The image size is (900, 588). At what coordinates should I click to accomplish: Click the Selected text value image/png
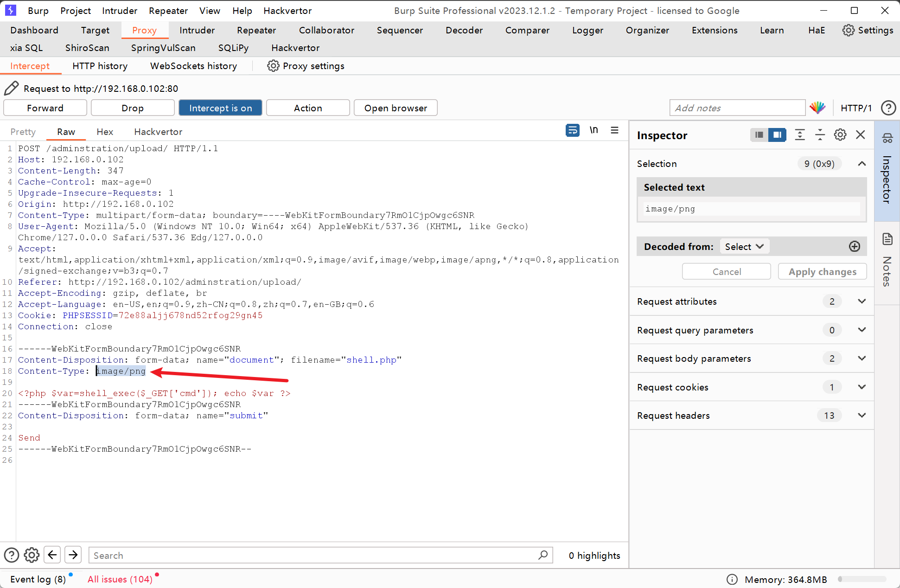(670, 209)
